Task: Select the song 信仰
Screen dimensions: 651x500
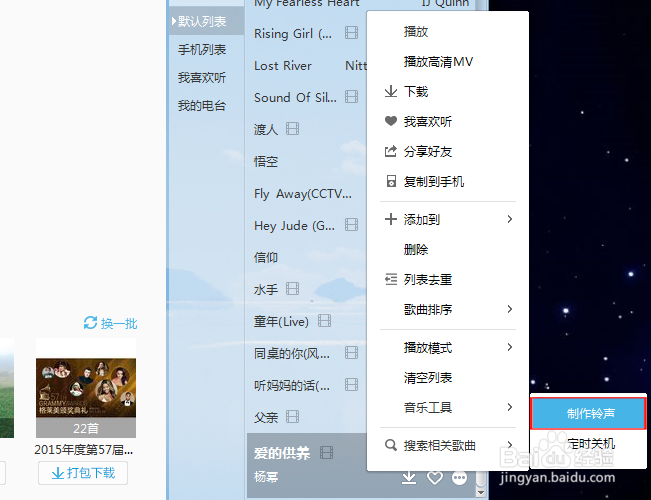Action: click(266, 257)
